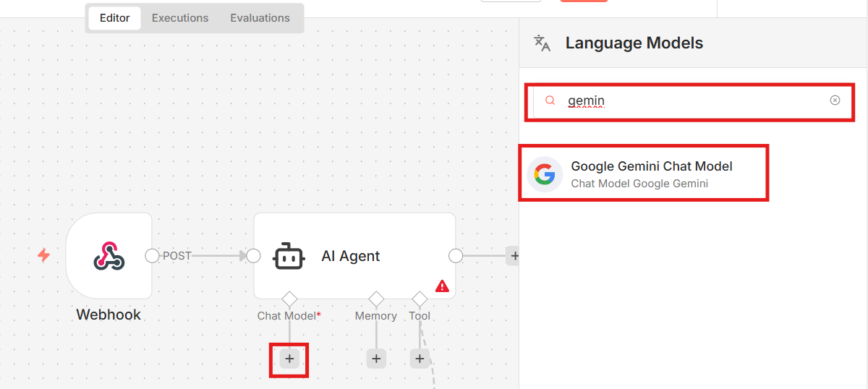Select Google Gemini Chat Model result
868x389 pixels.
(x=644, y=174)
